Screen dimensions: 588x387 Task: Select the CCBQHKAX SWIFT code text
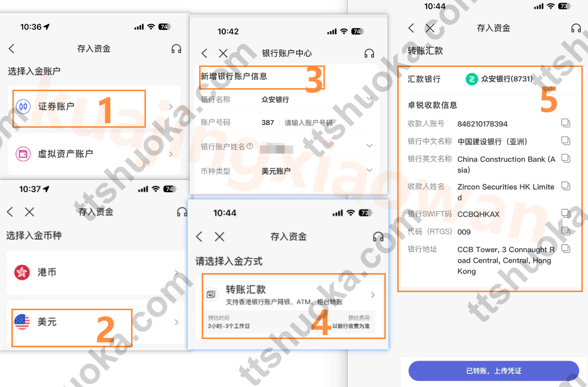tap(478, 214)
